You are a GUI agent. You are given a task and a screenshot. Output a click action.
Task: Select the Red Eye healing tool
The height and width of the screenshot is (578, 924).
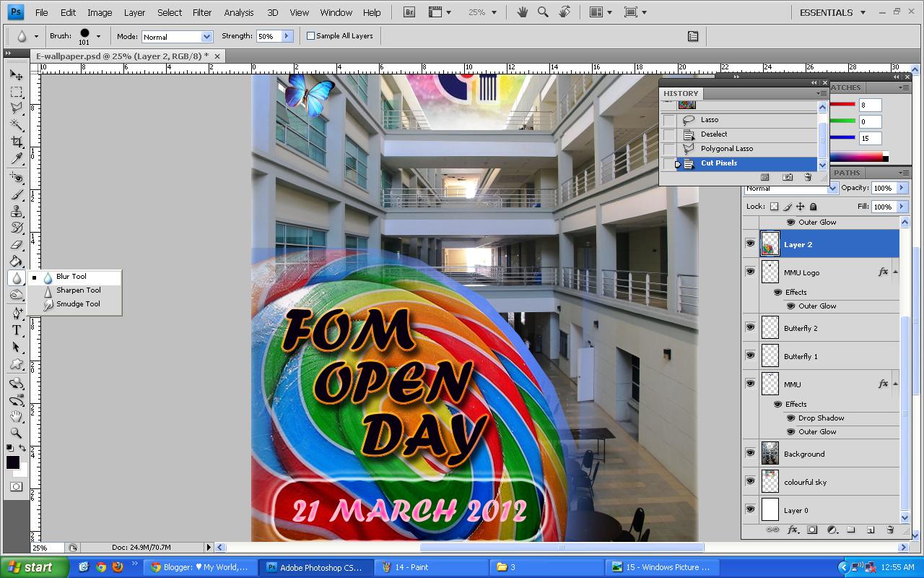click(16, 178)
